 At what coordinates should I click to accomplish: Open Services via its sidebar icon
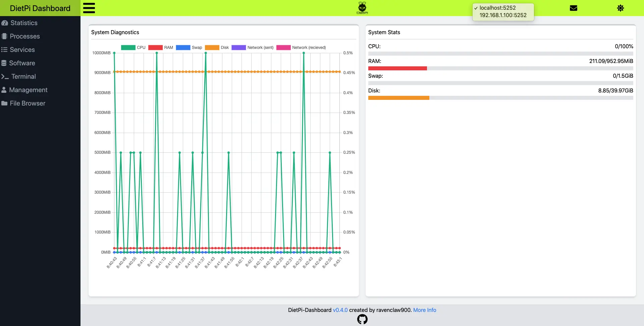click(5, 50)
